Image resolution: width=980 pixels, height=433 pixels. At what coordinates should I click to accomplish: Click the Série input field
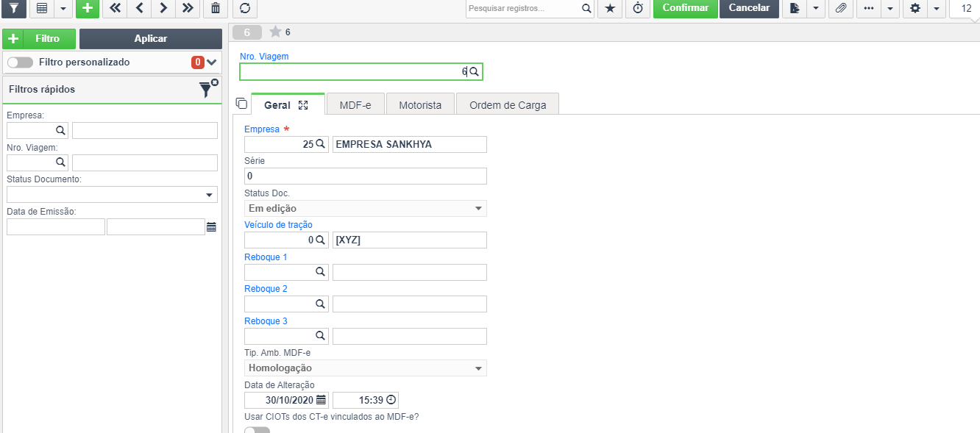coord(365,176)
